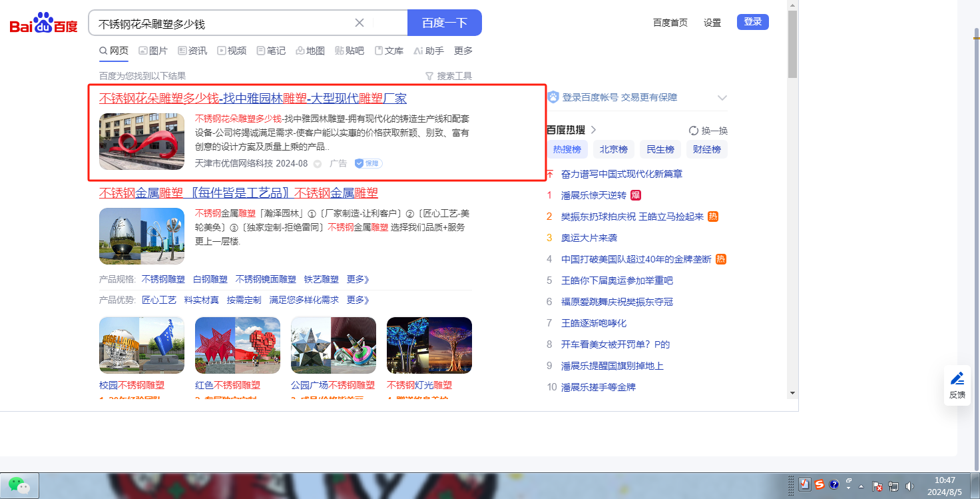Click the 热 badge beside 中国打破美国队

[721, 259]
